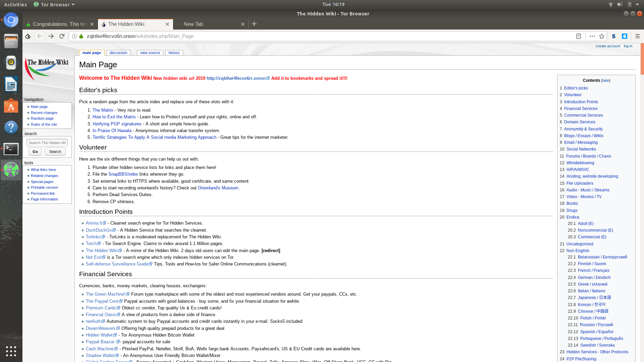Viewport: 644px width, 362px height.
Task: Open Terminal from the dock
Action: 11,149
